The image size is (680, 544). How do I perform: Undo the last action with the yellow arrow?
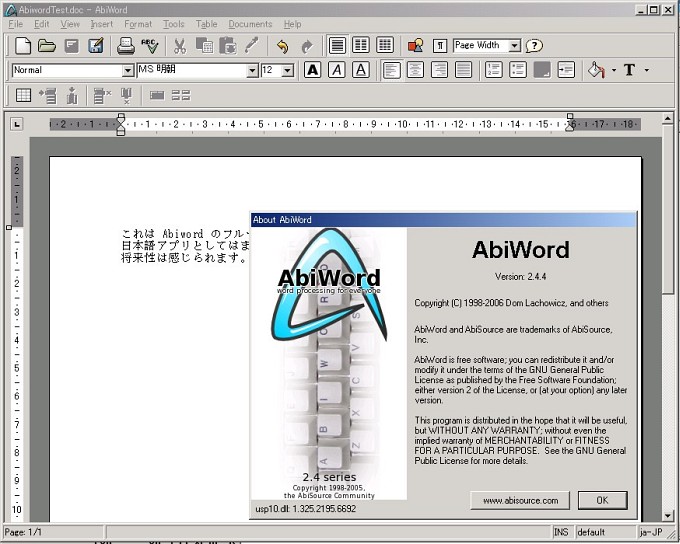[282, 46]
